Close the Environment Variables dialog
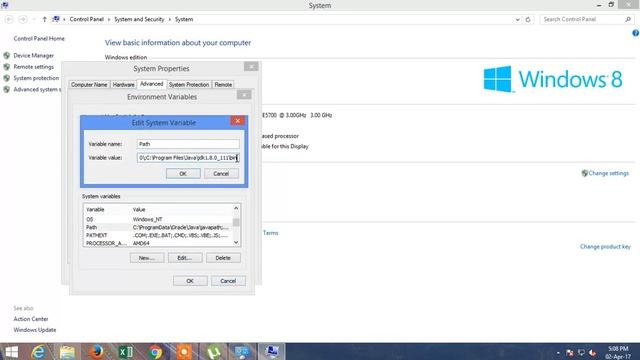The height and width of the screenshot is (360, 640). coord(244,95)
